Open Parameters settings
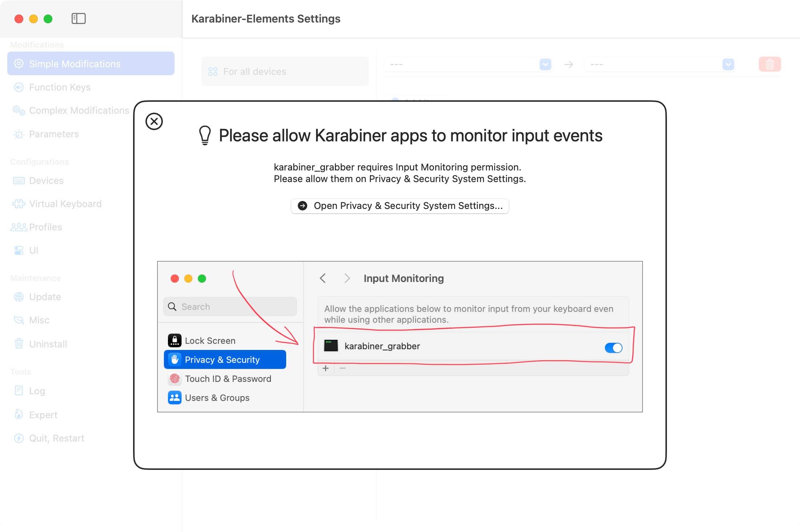 pos(54,134)
